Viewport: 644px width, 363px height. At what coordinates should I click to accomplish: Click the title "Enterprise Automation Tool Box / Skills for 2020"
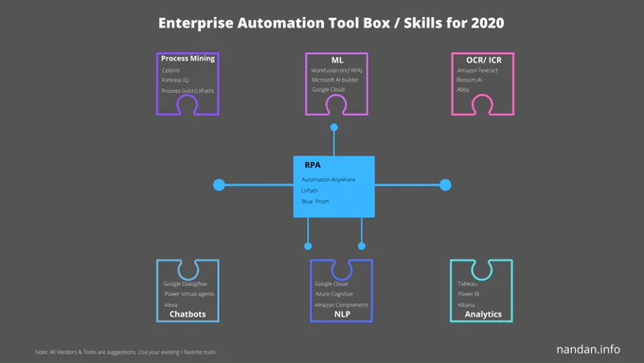pyautogui.click(x=331, y=23)
